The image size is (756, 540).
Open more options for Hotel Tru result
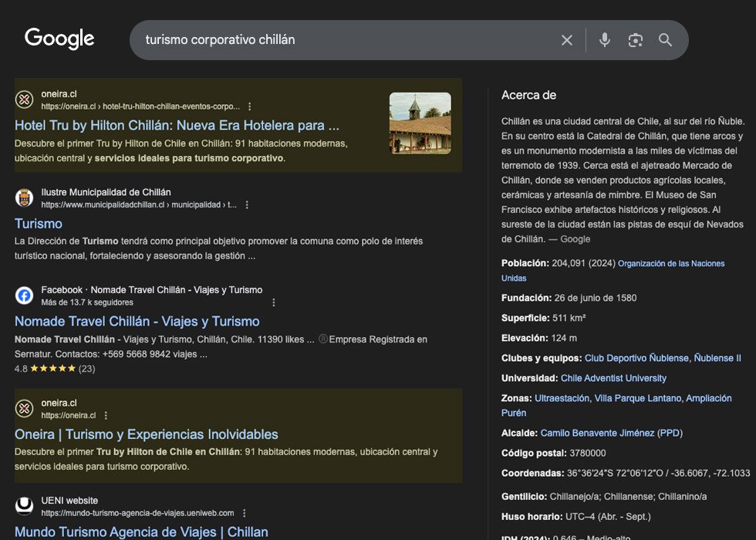(x=249, y=106)
